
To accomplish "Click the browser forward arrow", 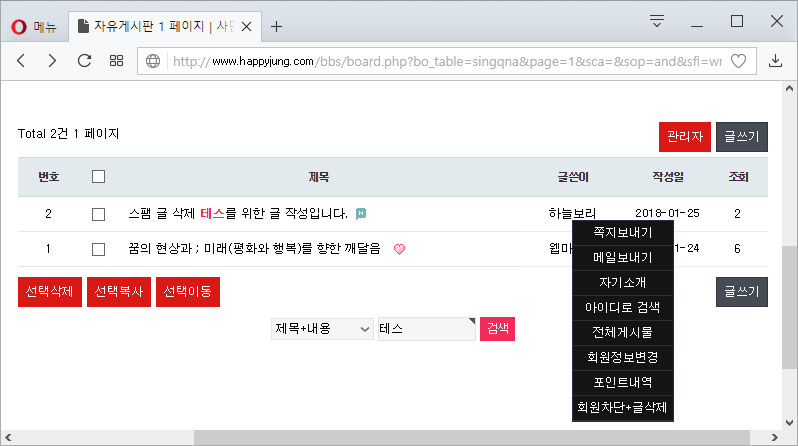I will coord(52,61).
